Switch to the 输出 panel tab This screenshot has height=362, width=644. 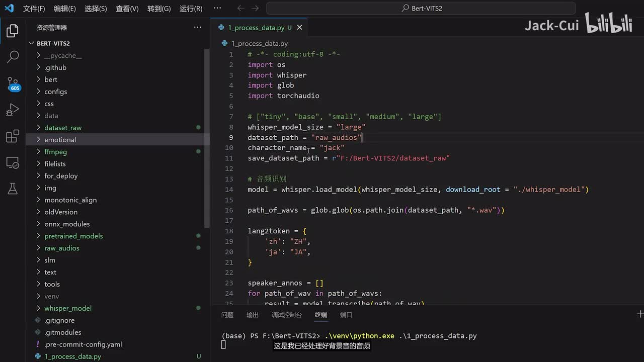pos(253,315)
